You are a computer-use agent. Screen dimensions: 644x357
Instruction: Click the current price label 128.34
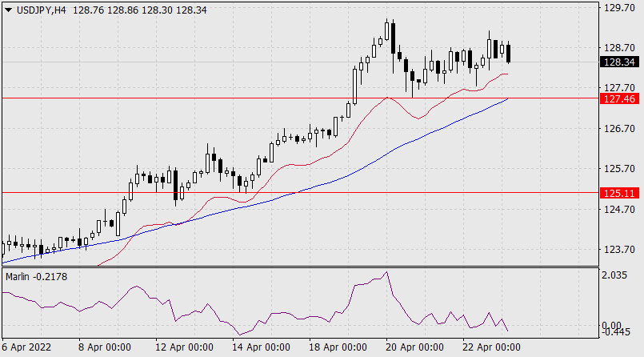click(619, 62)
